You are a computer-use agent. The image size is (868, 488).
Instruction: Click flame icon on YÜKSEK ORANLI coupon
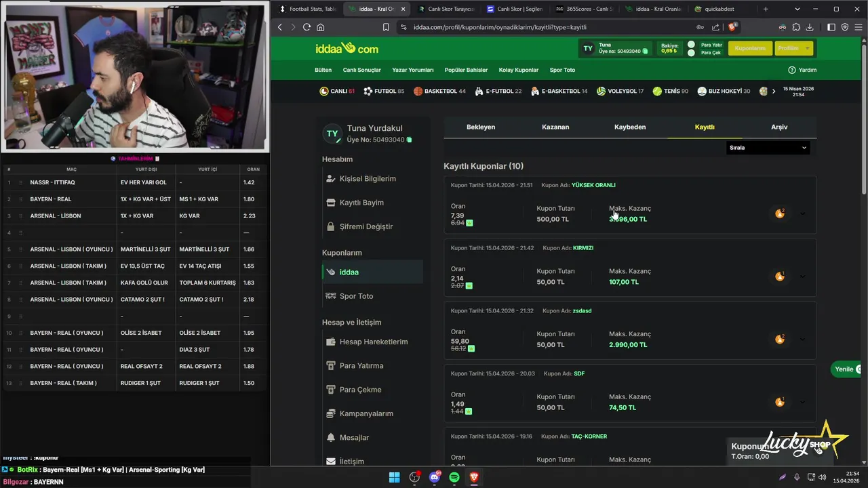[780, 213]
